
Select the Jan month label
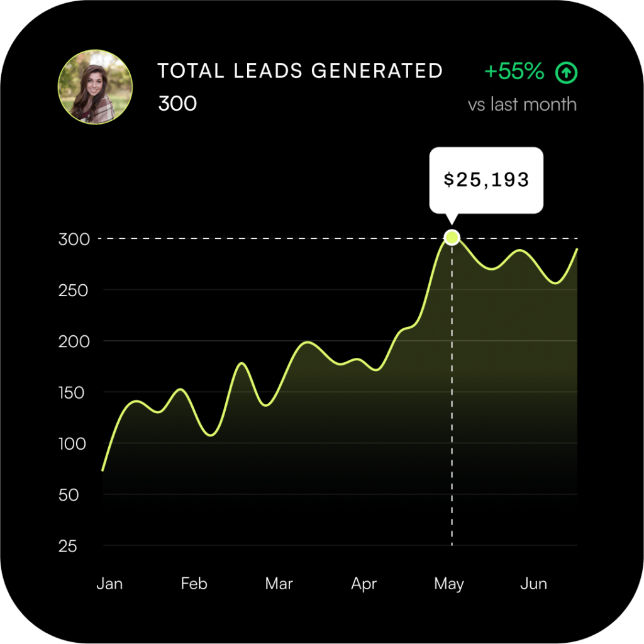tap(109, 584)
